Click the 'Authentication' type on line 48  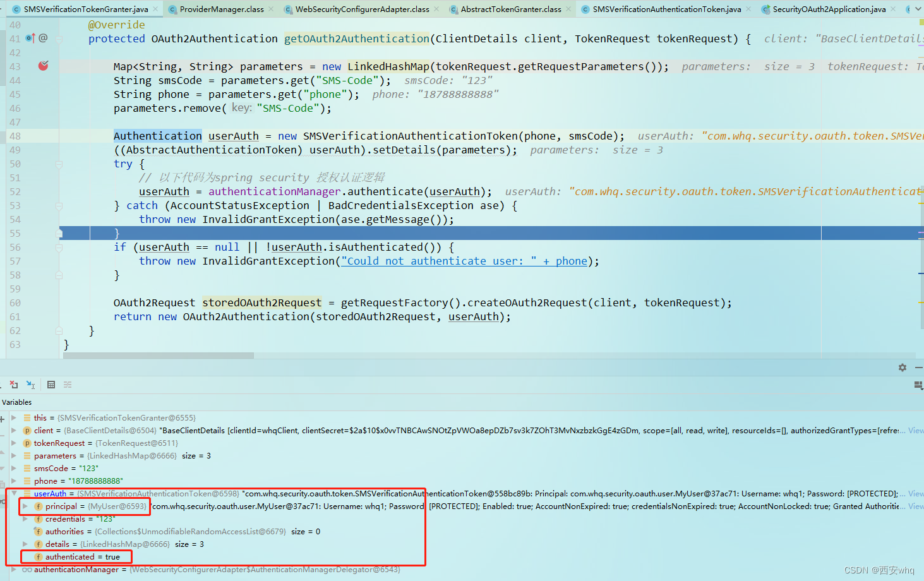tap(158, 136)
